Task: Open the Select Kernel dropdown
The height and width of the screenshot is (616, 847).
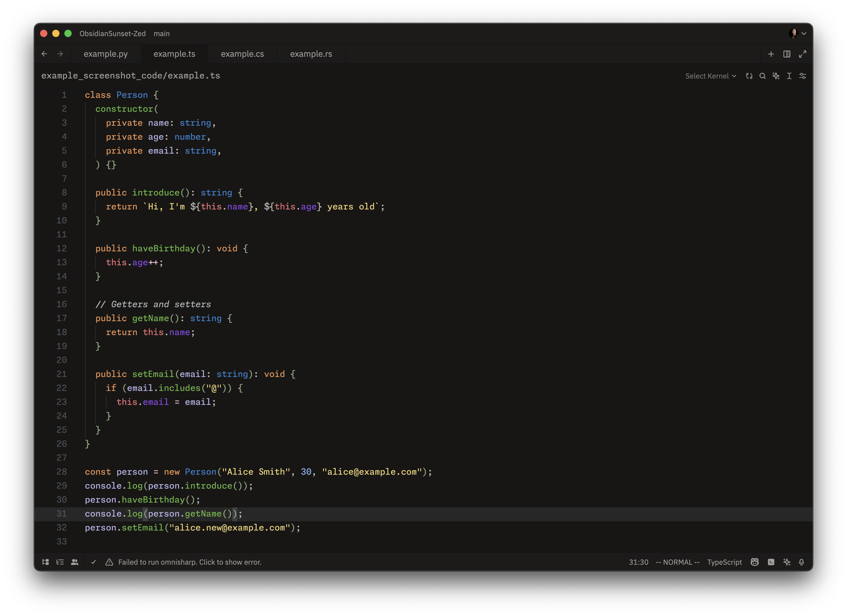Action: [x=710, y=76]
